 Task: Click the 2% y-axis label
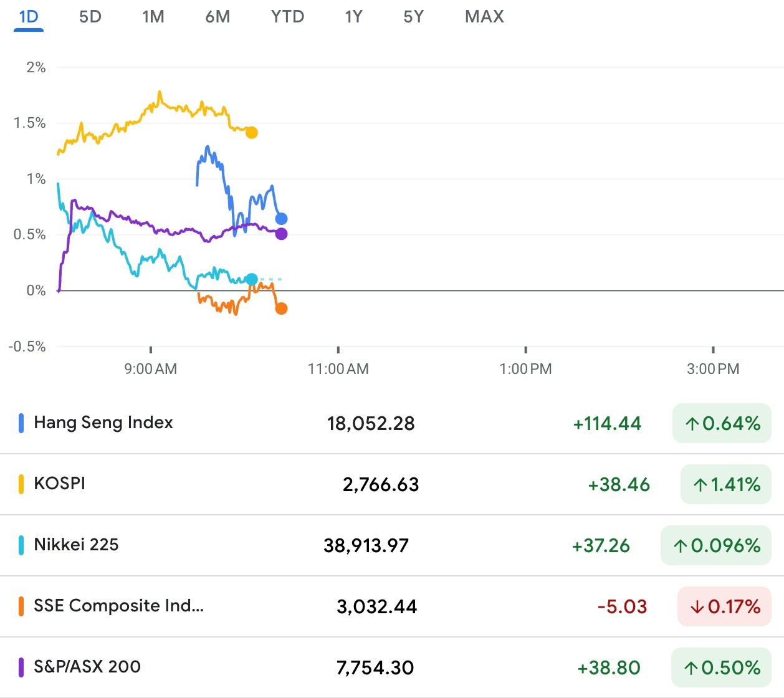tap(36, 67)
